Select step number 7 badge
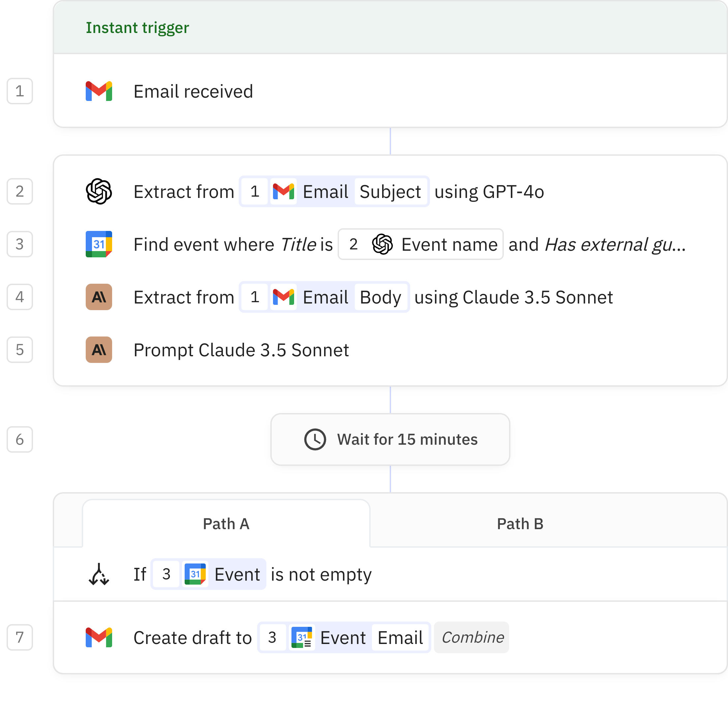Screen dimensions: 728x706 (20, 637)
